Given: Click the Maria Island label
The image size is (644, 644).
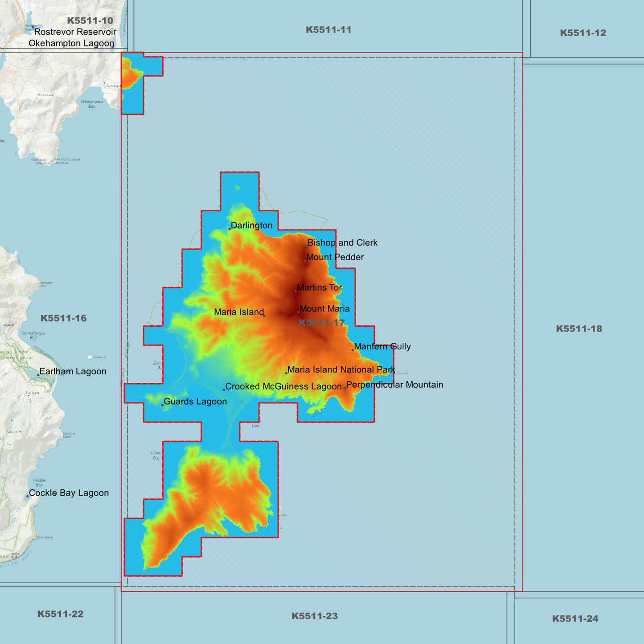Looking at the screenshot, I should click(x=239, y=312).
